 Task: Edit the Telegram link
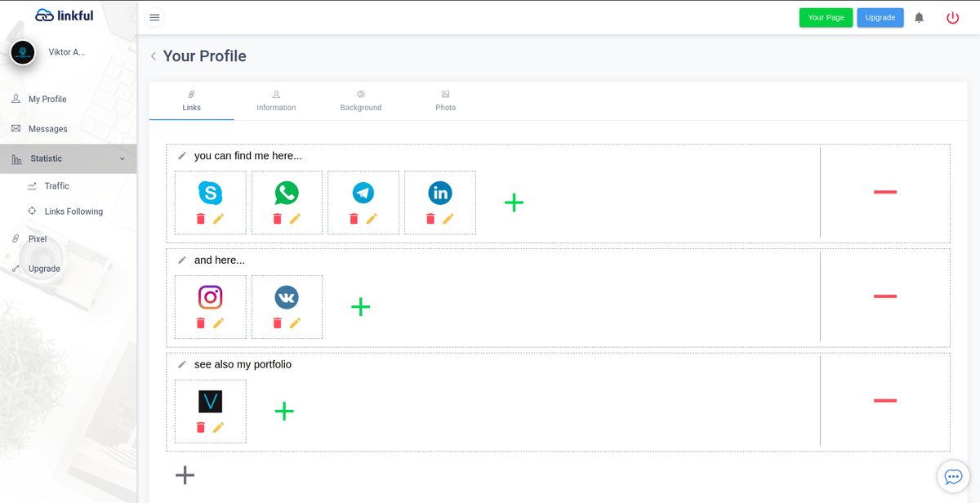372,219
